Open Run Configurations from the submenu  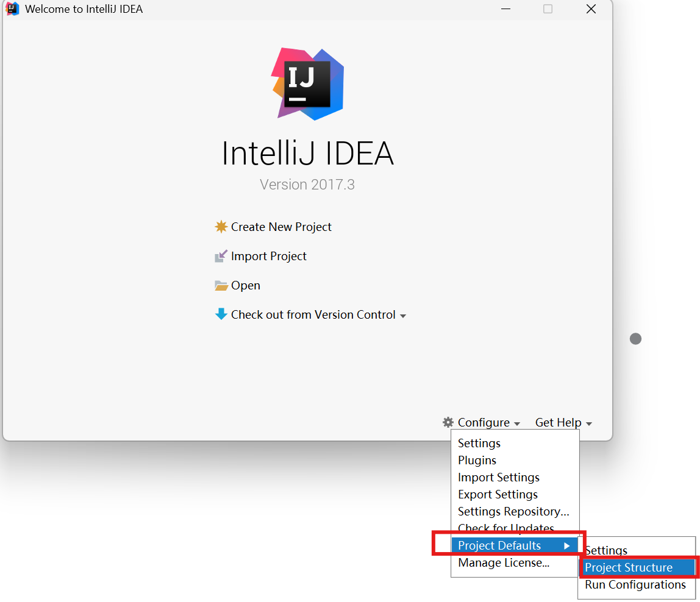[637, 584]
